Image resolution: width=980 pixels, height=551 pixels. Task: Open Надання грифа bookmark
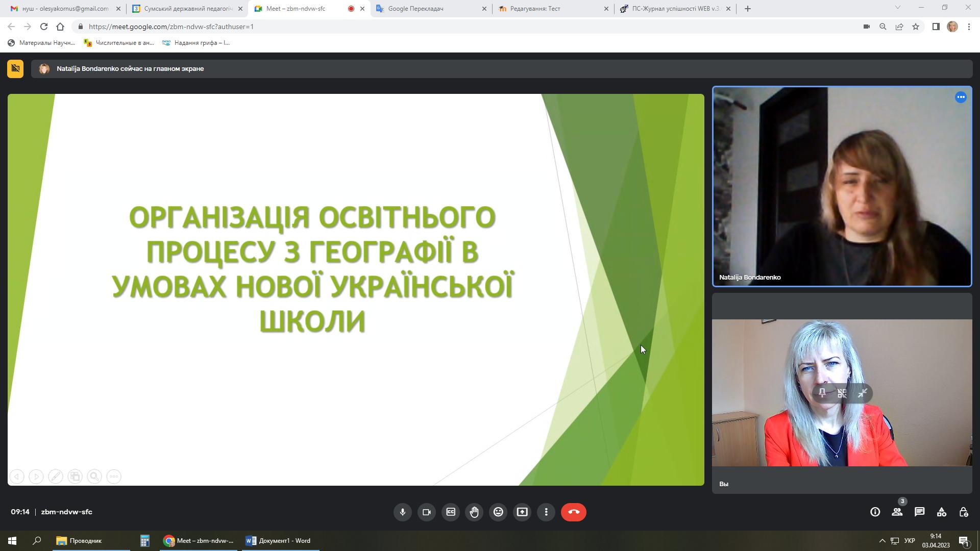pos(196,43)
